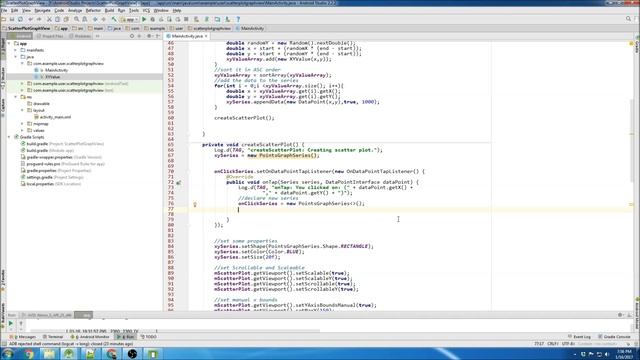Screen dimensions: 640x360
Task: Click the override gutter icon at line 72
Action: (179, 182)
